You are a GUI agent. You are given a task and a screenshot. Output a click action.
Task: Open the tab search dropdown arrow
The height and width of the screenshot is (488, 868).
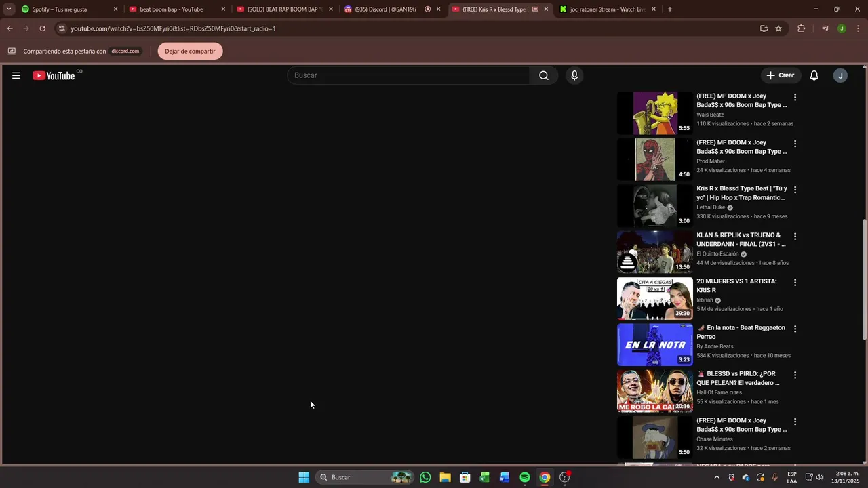tap(9, 9)
